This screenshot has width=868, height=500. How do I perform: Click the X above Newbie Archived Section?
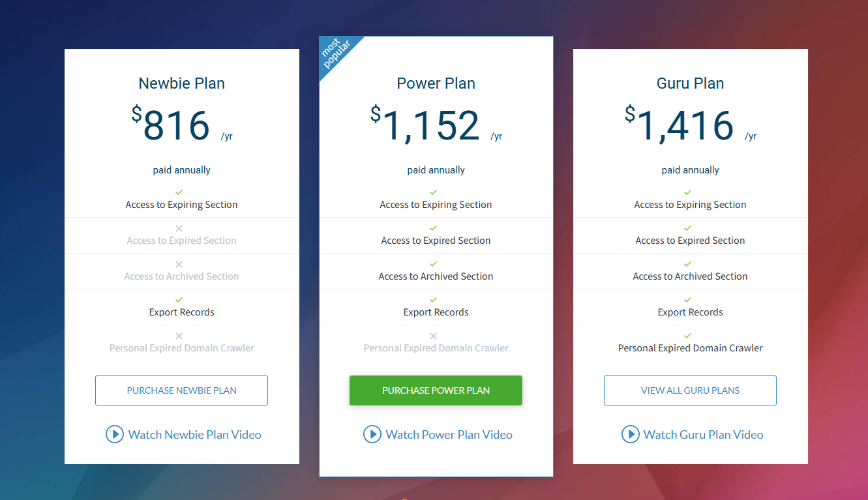tap(179, 264)
